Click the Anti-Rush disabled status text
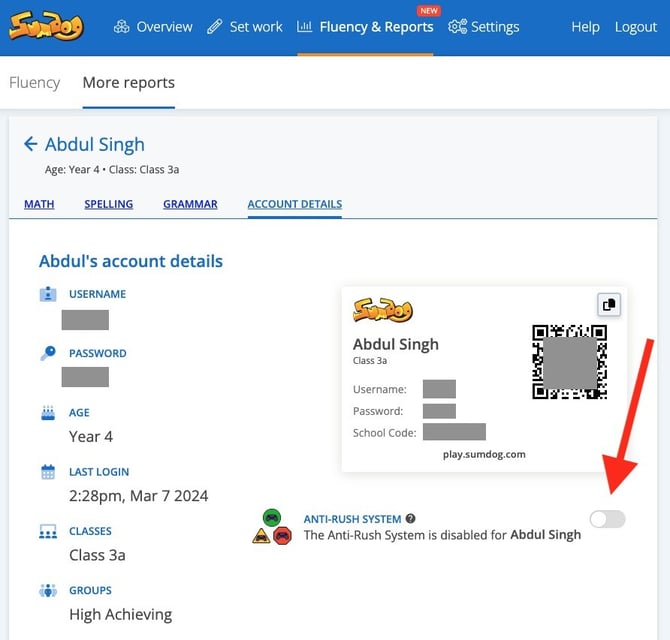Viewport: 670px width, 640px height. click(x=442, y=535)
